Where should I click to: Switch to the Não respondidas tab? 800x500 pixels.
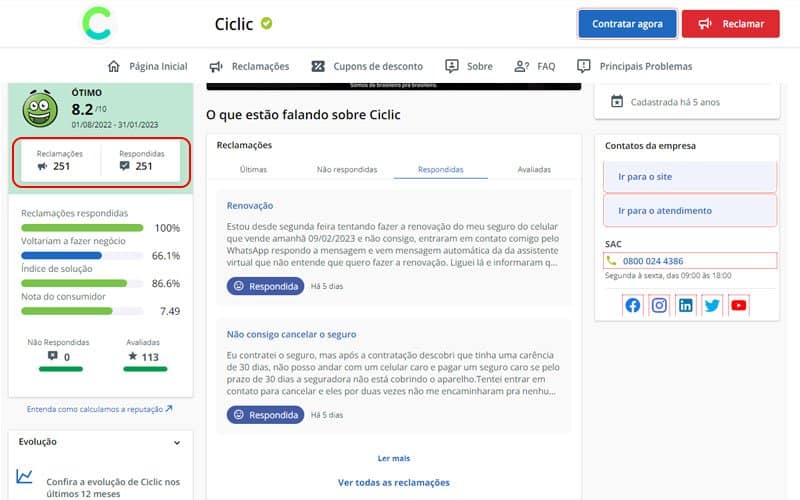coord(347,169)
